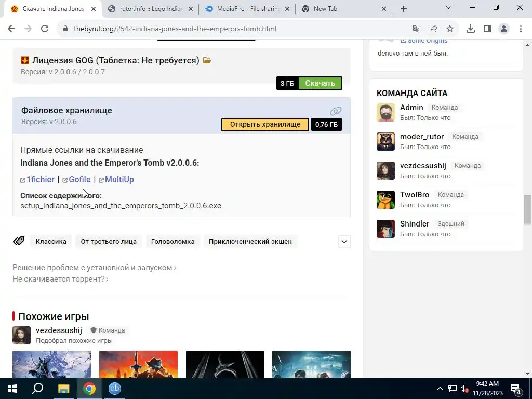Click the site lock icon in address bar
The width and height of the screenshot is (532, 399).
click(65, 29)
